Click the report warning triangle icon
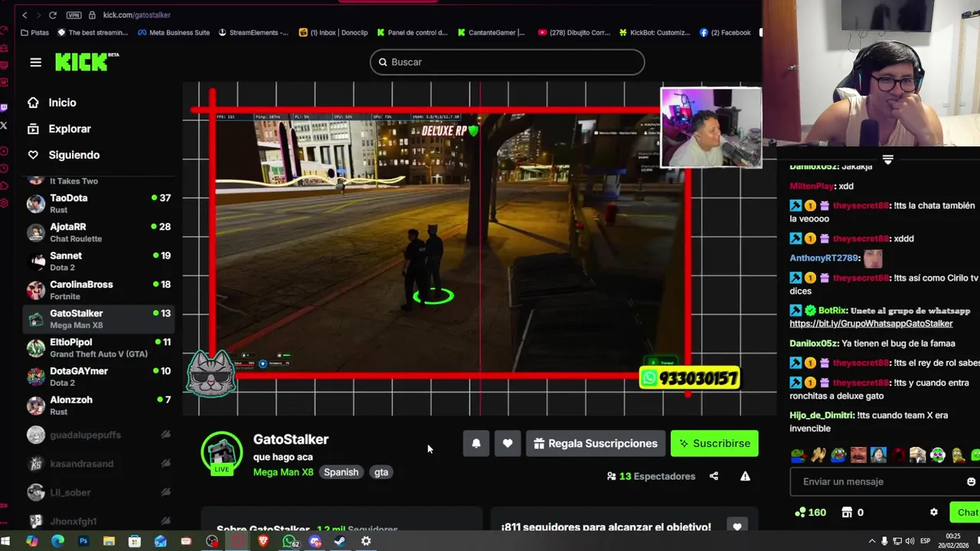 tap(745, 476)
